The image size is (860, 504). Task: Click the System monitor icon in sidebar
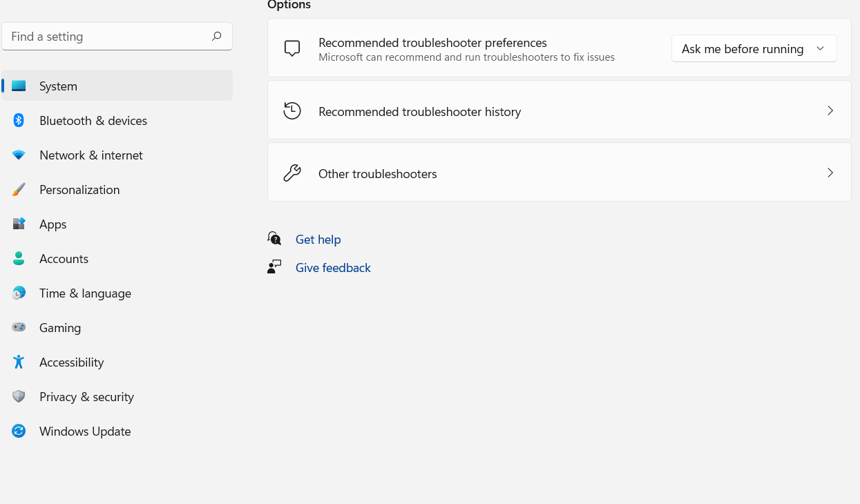(x=19, y=86)
